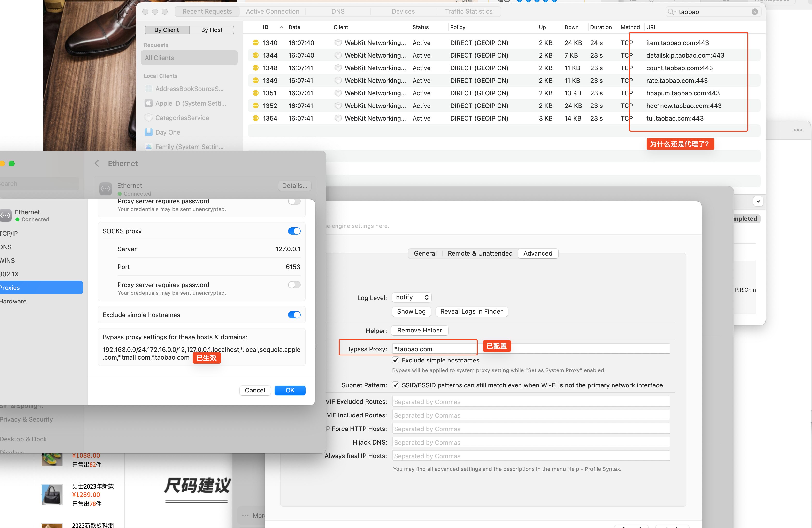Viewport: 812px width, 528px height.
Task: Open Desktop & Dock in settings sidebar
Action: (23, 439)
